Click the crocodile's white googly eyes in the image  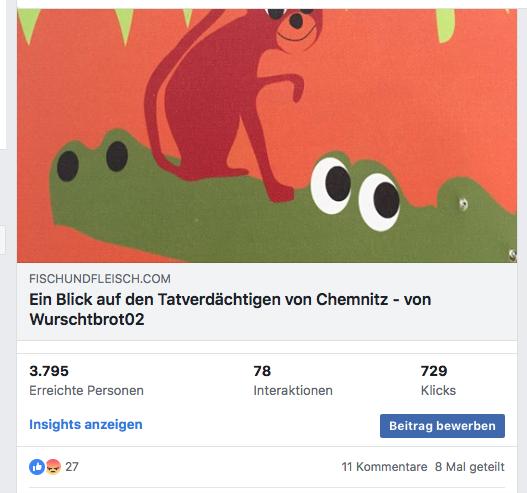(356, 194)
